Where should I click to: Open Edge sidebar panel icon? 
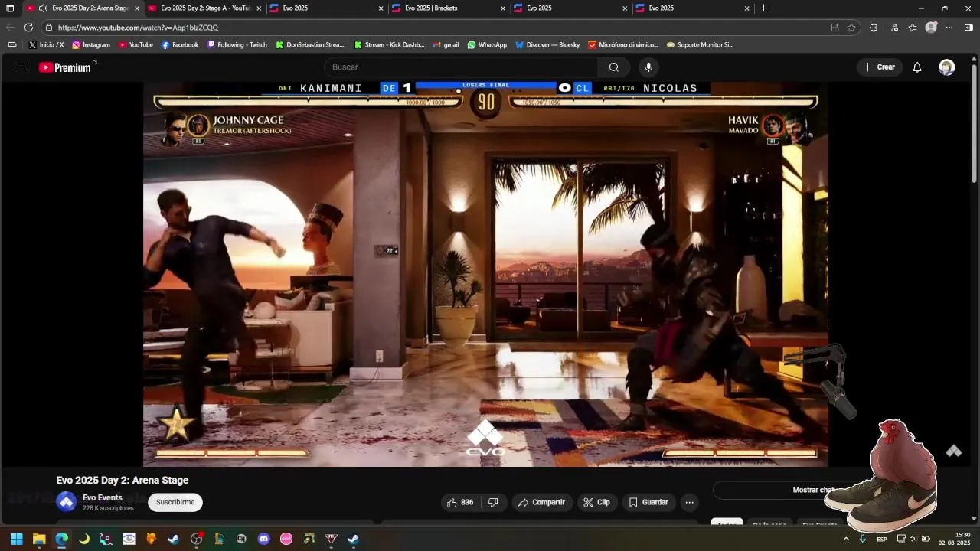coord(969,28)
